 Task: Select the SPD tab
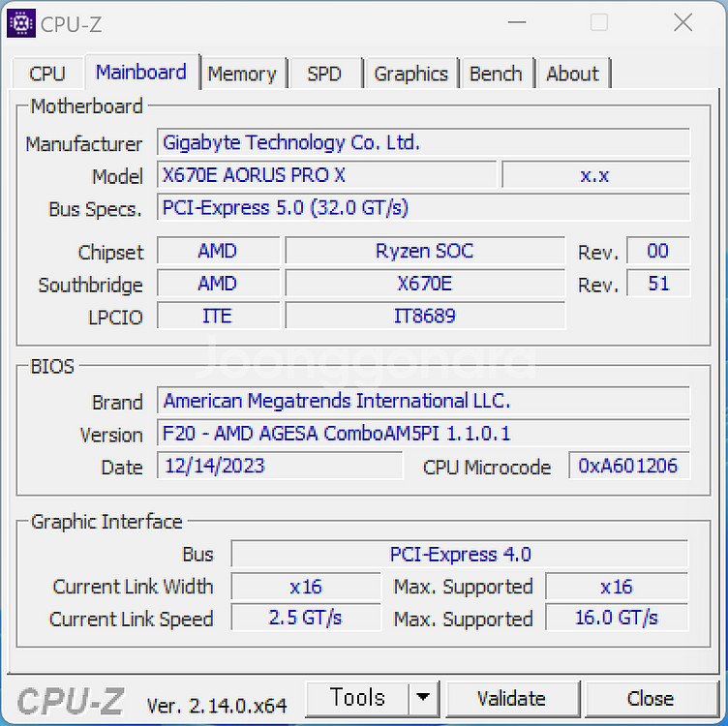click(x=323, y=74)
